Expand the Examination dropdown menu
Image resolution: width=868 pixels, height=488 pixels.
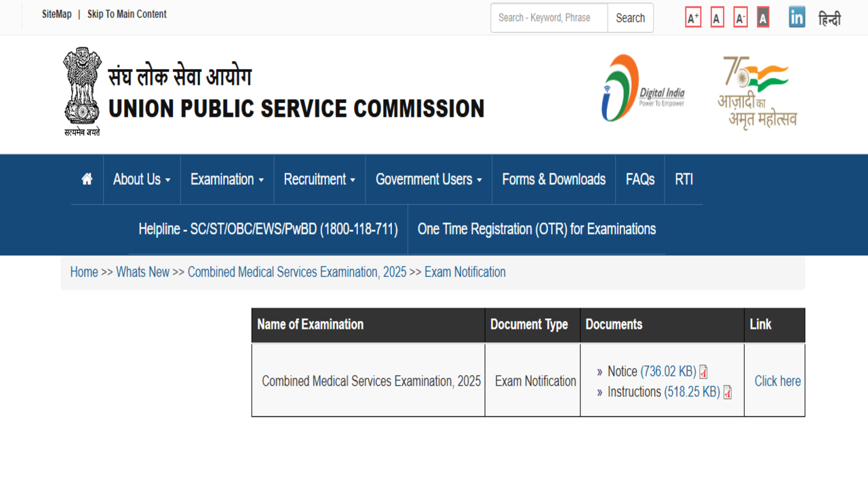226,180
